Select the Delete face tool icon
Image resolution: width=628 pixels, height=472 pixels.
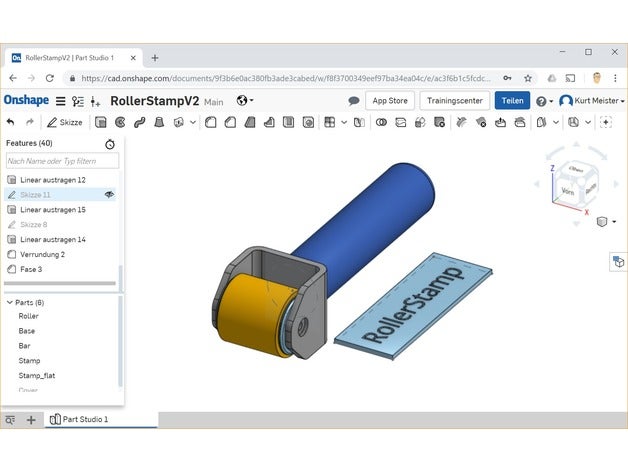click(x=481, y=122)
